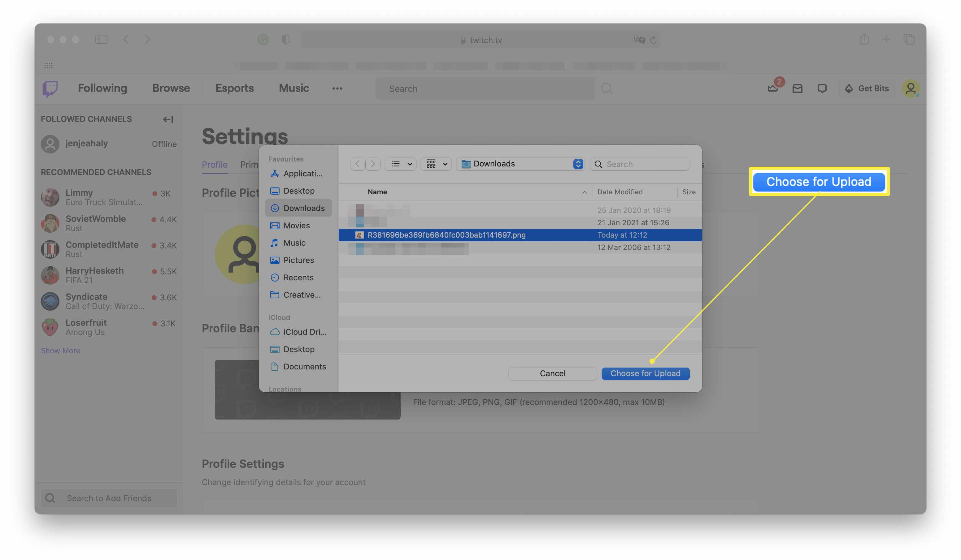
Task: Click Choose for Upload button
Action: (646, 373)
